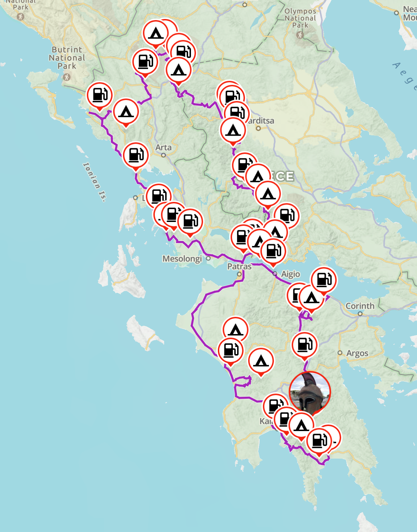Screen dimensions: 417x532
Task: Click the campsite marker next to Corinth gulf
Action: pyautogui.click(x=311, y=298)
